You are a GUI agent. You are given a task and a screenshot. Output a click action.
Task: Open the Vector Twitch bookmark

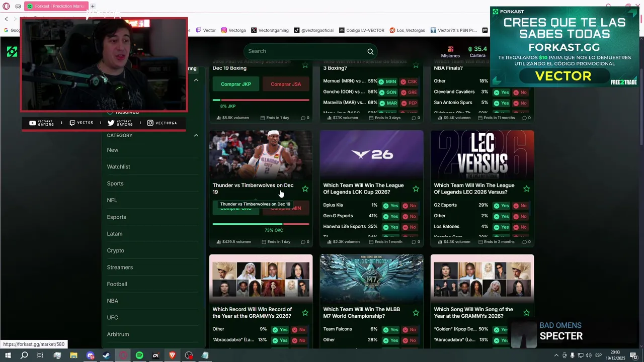(x=206, y=30)
